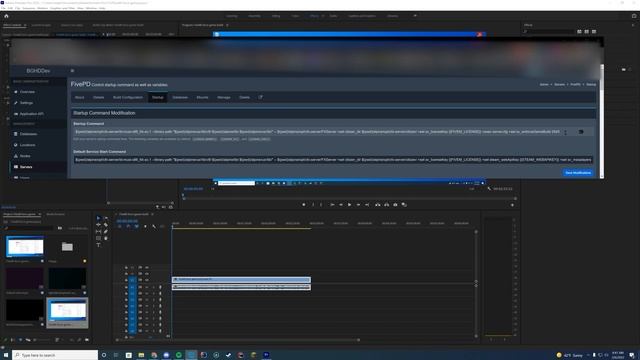Export frame with camera icon
Screen dimensions: 640x360
click(395, 204)
